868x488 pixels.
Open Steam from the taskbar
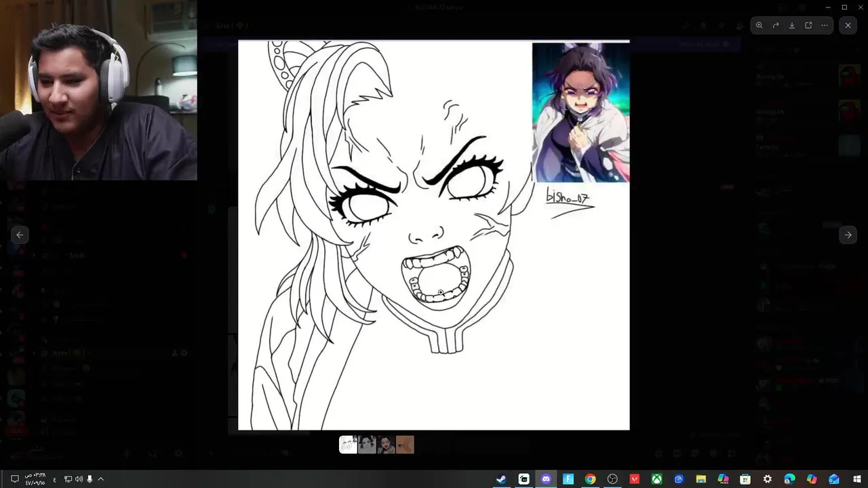501,479
